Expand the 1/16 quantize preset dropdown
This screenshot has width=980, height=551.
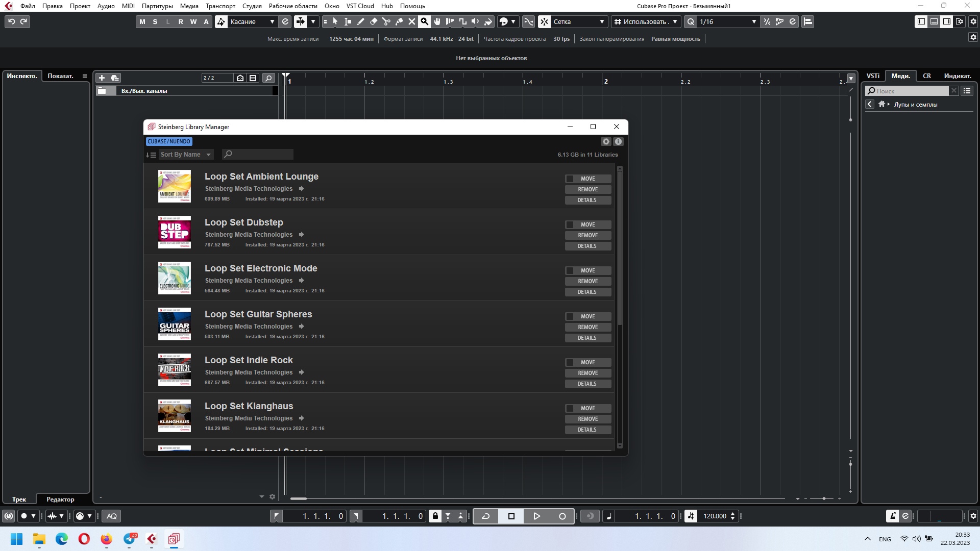(753, 21)
